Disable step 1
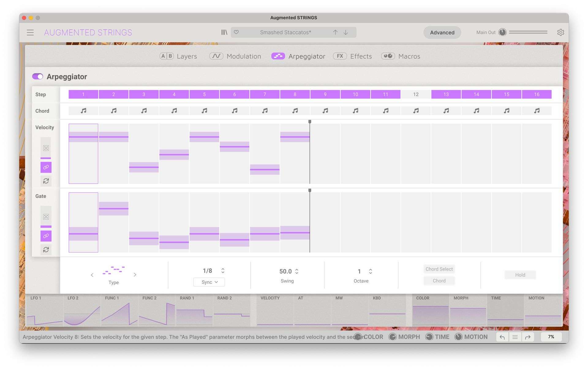Image resolution: width=588 pixels, height=369 pixels. click(x=83, y=94)
